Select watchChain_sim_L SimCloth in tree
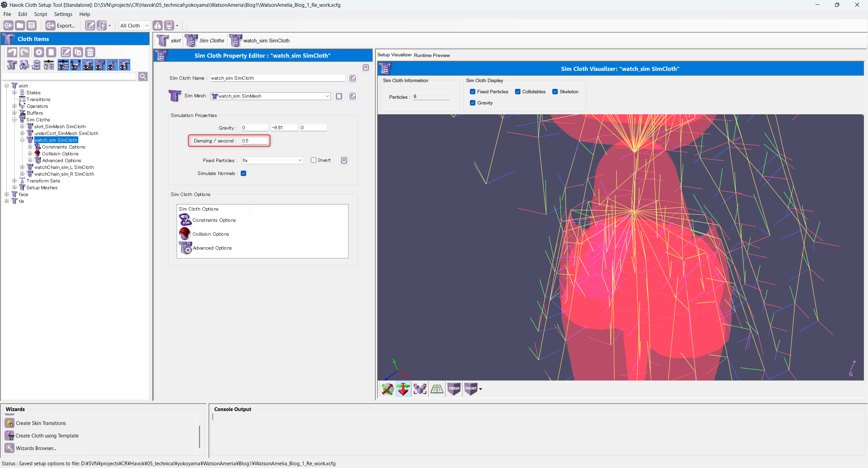This screenshot has height=468, width=868. click(x=64, y=167)
